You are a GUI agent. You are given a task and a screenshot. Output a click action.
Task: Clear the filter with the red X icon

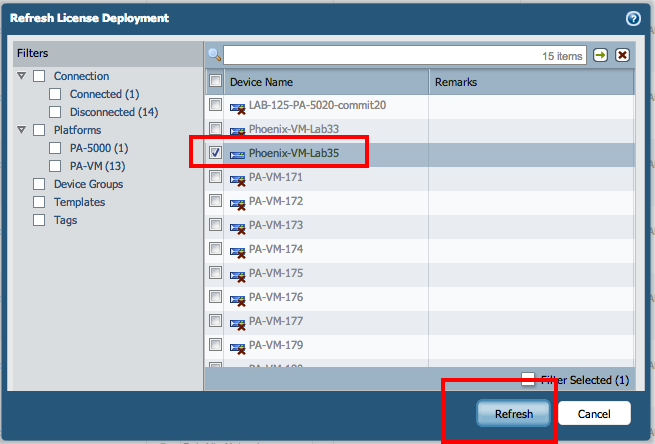[622, 55]
